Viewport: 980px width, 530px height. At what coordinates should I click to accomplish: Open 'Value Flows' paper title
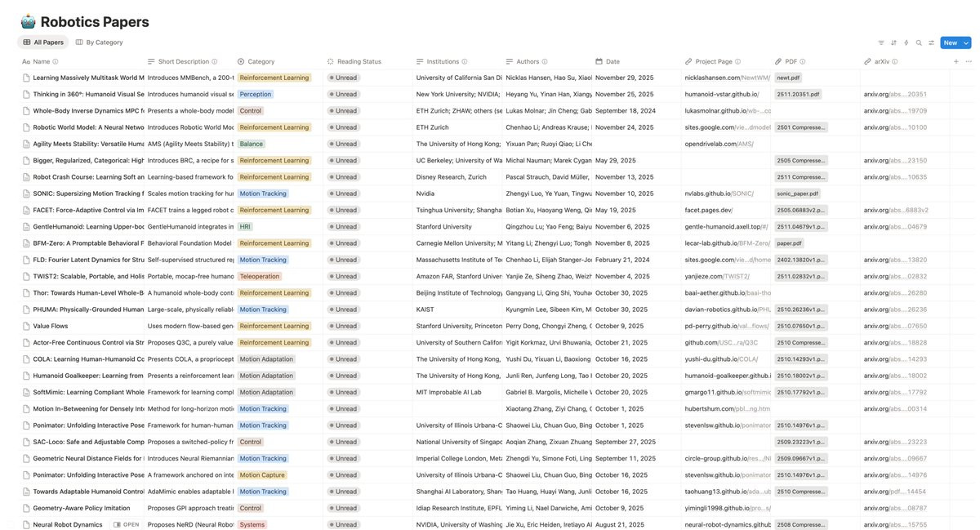(x=51, y=326)
